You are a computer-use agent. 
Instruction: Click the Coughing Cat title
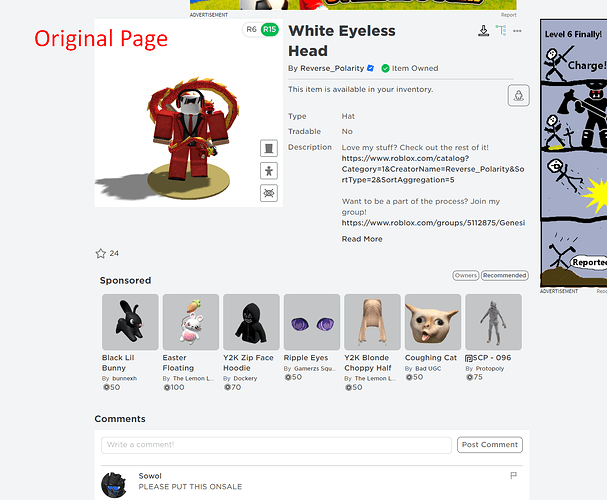coord(431,358)
